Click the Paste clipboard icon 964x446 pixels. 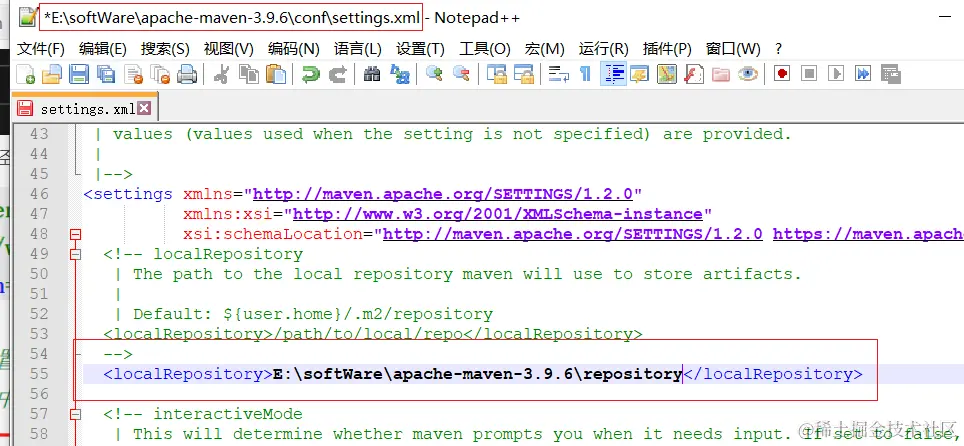point(276,74)
